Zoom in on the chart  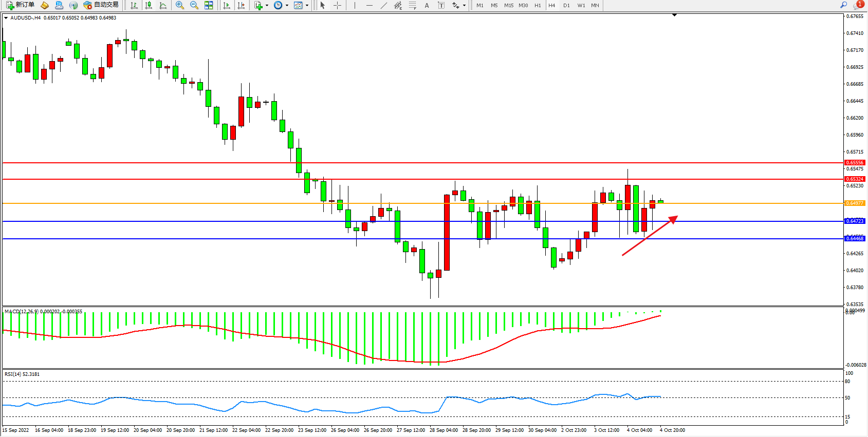[x=180, y=5]
